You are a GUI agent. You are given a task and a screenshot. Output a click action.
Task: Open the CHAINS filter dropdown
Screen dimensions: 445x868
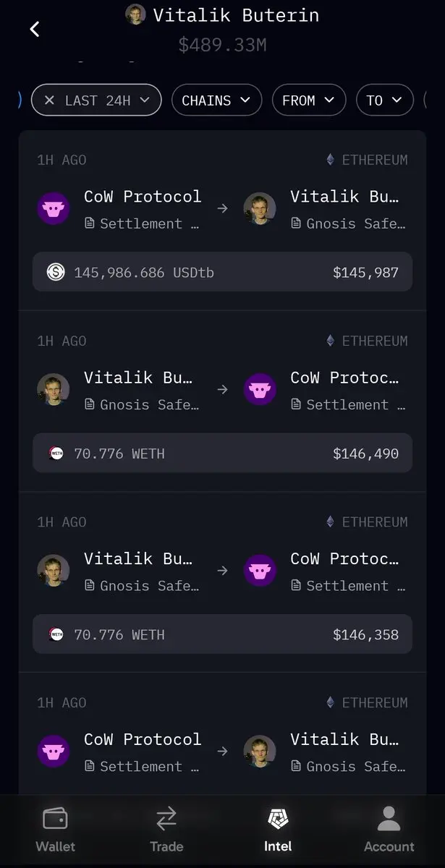point(216,101)
